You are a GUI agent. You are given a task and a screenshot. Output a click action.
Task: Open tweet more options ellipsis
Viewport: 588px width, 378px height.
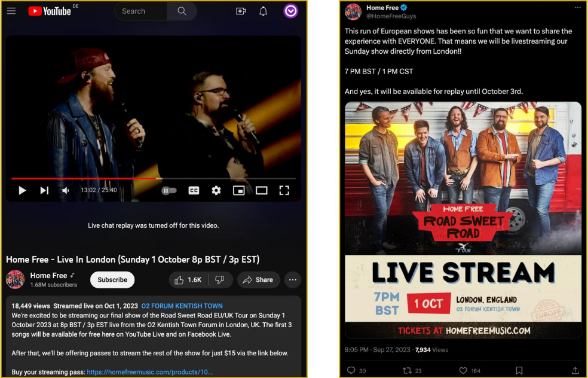point(577,7)
